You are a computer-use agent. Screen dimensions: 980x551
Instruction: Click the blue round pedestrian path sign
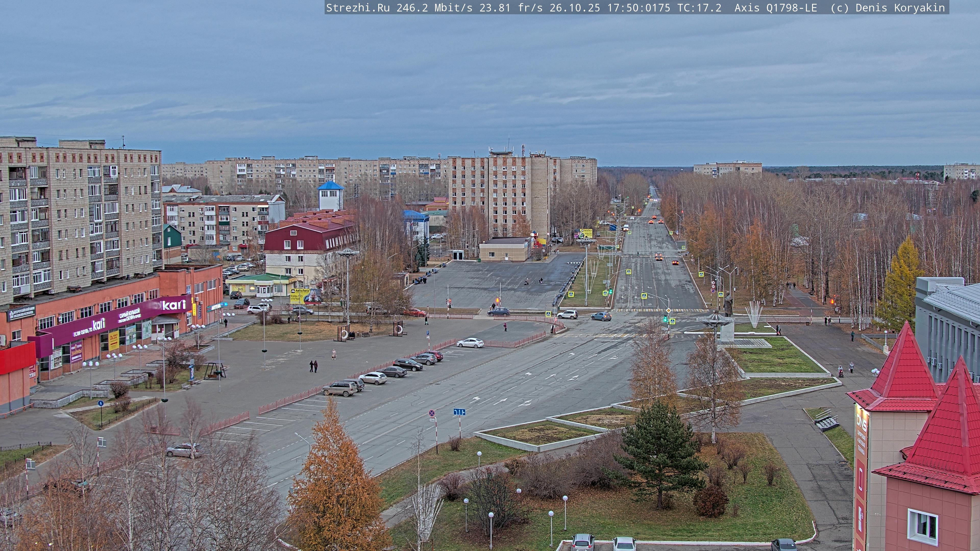click(101, 403)
